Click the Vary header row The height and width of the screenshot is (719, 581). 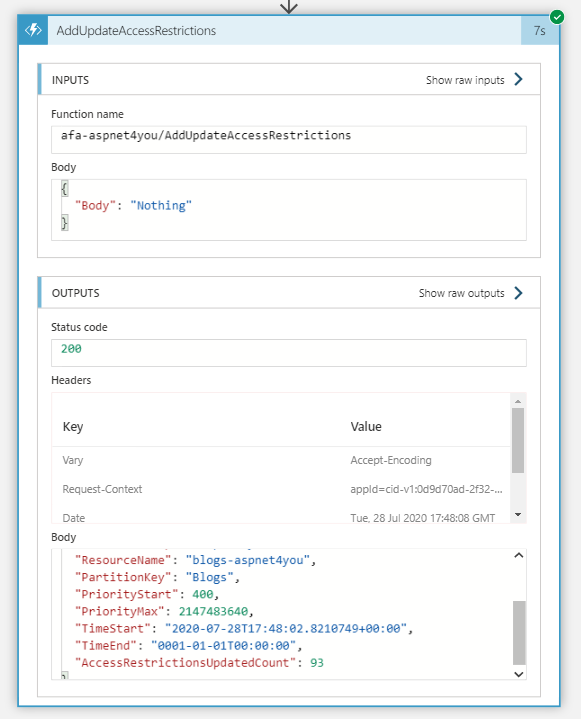pos(281,460)
